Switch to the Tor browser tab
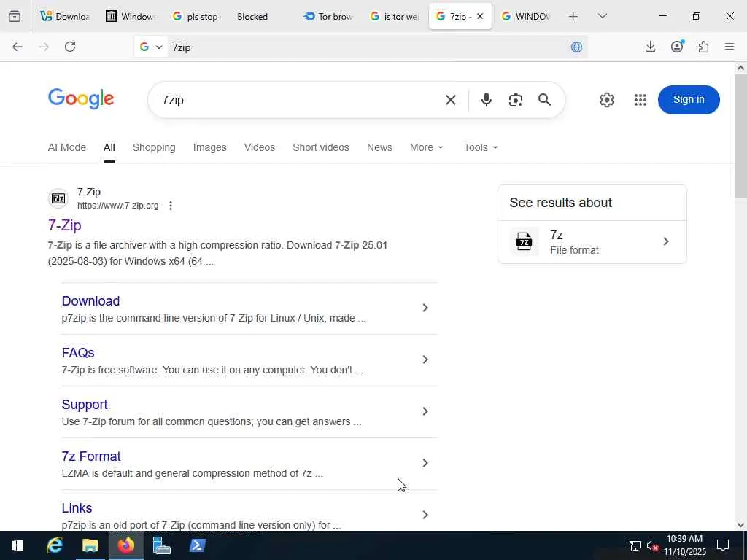The image size is (747, 560). coord(328,16)
